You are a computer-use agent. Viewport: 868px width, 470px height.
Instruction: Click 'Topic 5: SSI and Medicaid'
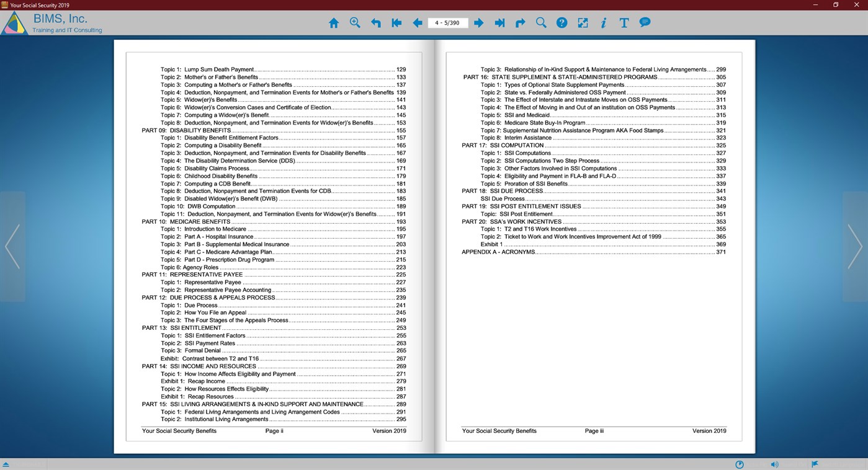[603, 115]
